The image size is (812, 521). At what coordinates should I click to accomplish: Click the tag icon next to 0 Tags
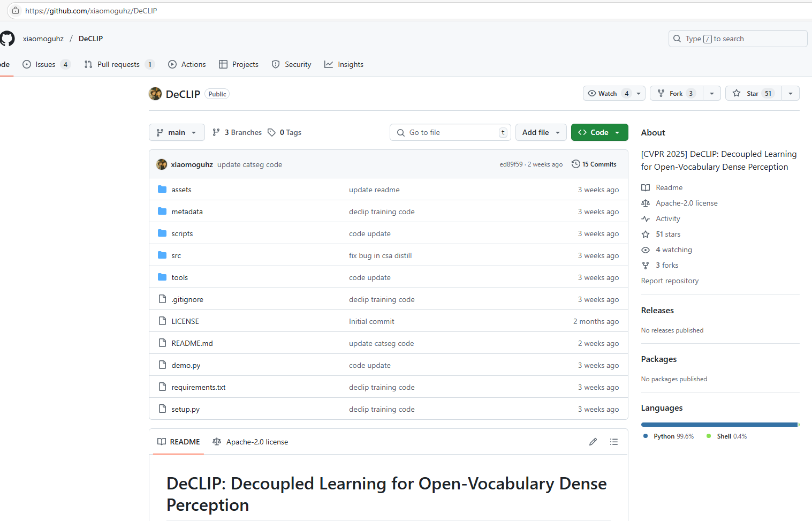point(272,132)
